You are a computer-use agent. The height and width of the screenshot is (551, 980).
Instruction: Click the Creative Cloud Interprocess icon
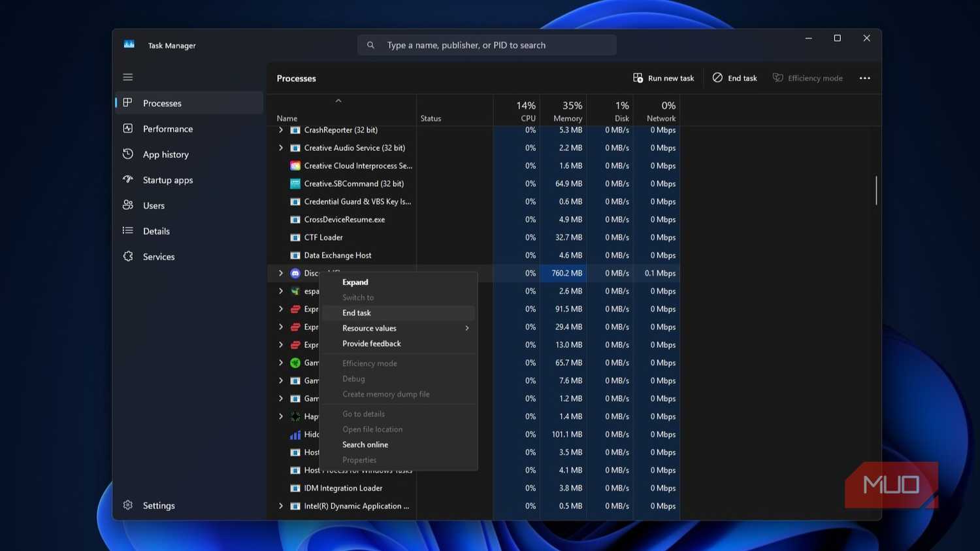coord(295,166)
